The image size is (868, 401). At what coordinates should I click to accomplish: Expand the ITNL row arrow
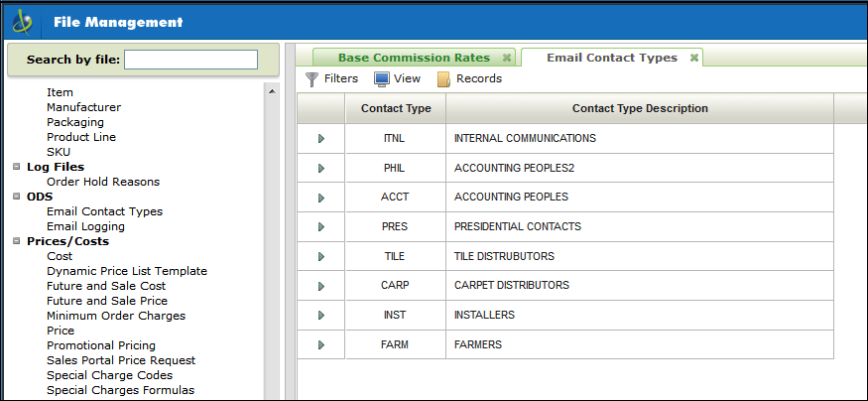click(320, 139)
